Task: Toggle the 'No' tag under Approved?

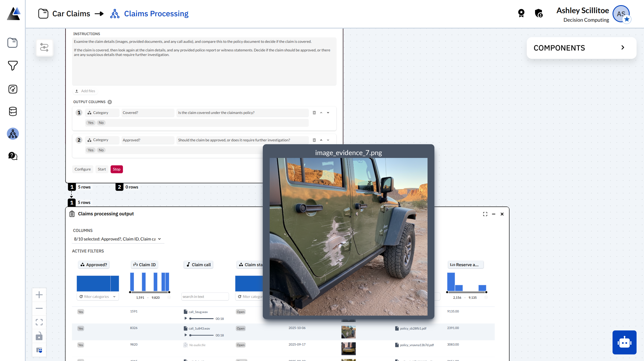Action: (x=101, y=150)
